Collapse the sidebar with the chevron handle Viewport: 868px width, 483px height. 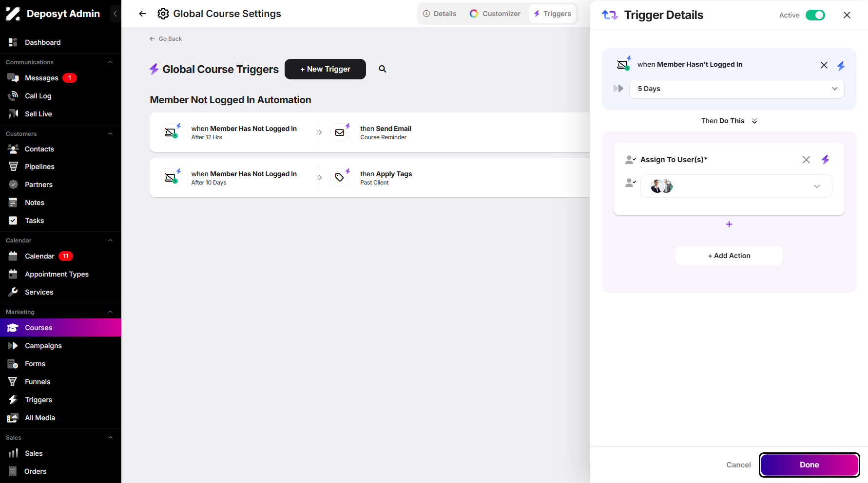click(x=115, y=14)
